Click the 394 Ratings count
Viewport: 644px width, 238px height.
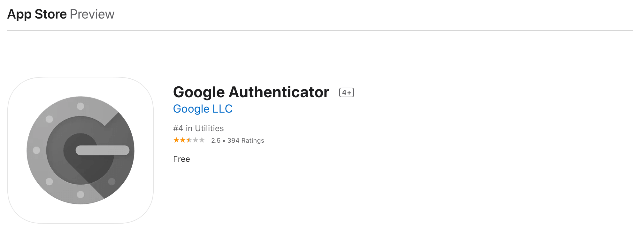pyautogui.click(x=246, y=140)
